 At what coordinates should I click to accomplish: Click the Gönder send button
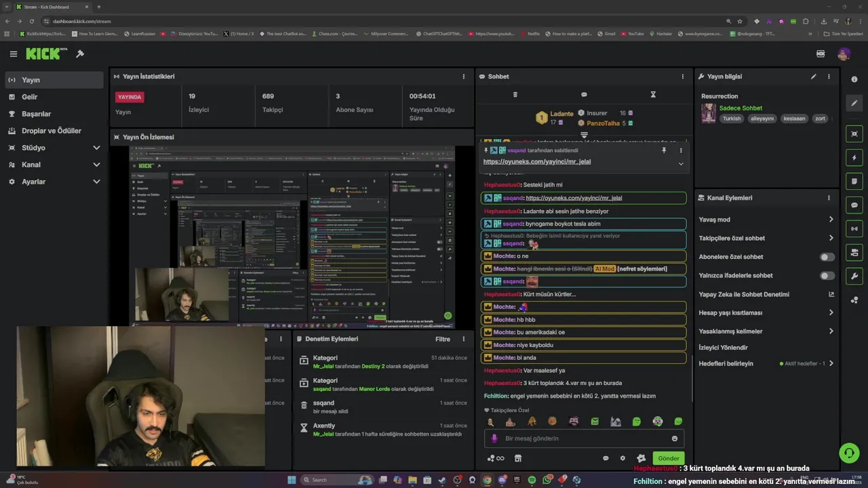point(668,458)
